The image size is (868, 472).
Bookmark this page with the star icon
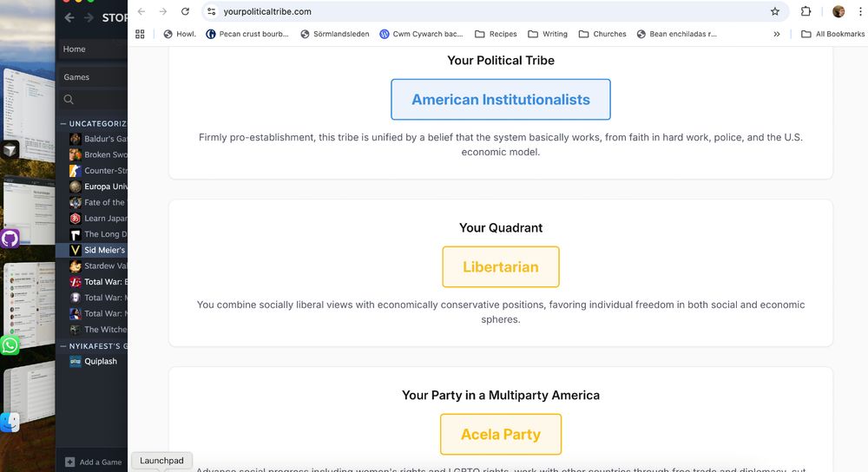[774, 11]
